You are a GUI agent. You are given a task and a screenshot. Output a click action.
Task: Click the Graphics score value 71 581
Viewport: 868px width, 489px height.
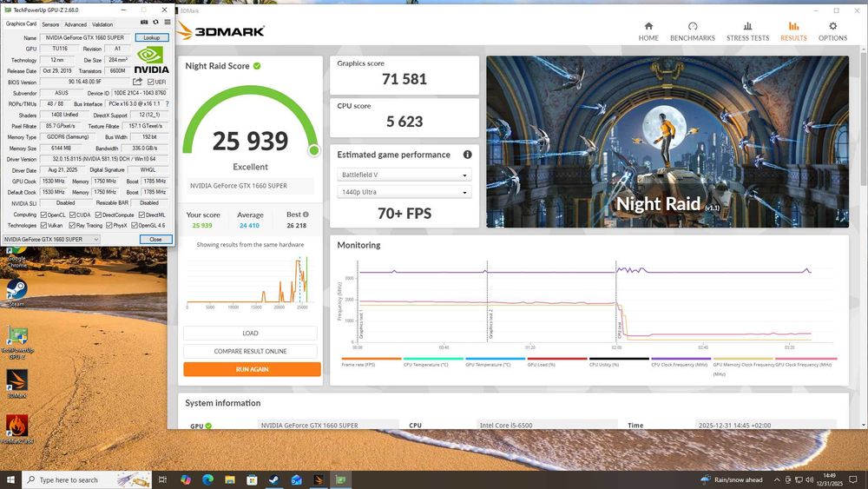coord(404,79)
